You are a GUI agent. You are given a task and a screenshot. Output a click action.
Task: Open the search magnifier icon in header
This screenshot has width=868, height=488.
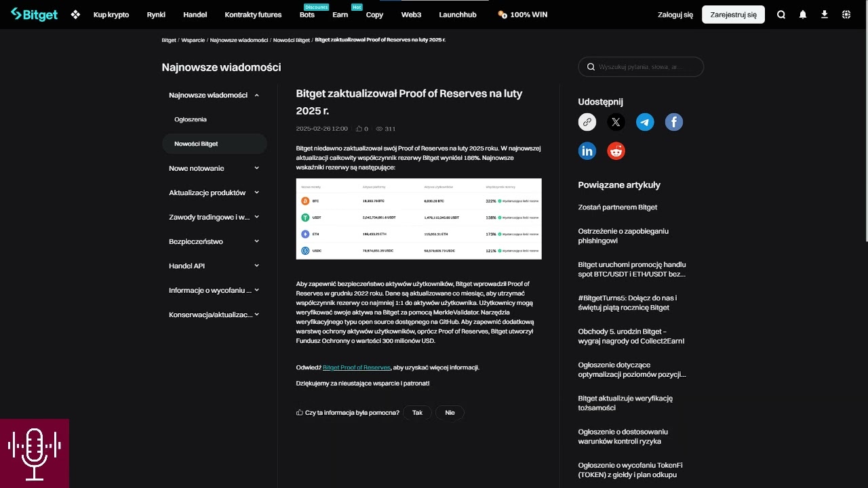tap(781, 14)
